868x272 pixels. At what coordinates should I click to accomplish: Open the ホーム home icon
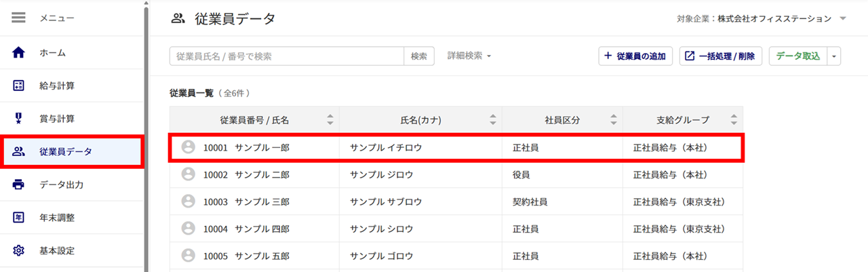(x=19, y=52)
